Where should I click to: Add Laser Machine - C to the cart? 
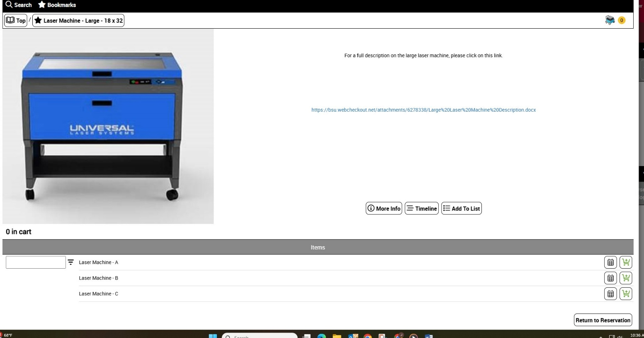pyautogui.click(x=626, y=294)
